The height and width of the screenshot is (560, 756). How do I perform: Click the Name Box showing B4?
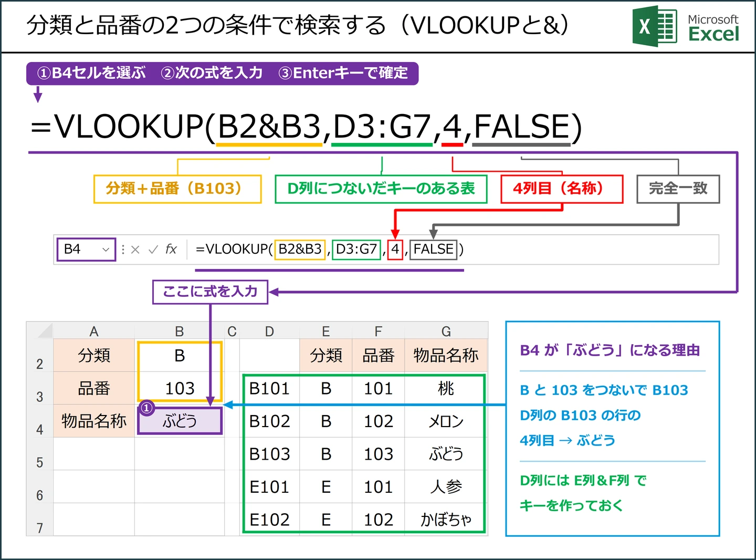[x=86, y=249]
